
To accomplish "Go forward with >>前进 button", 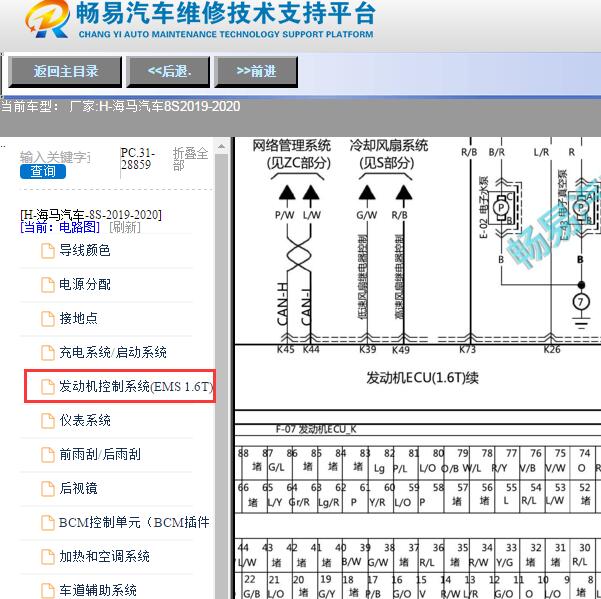I will [256, 72].
